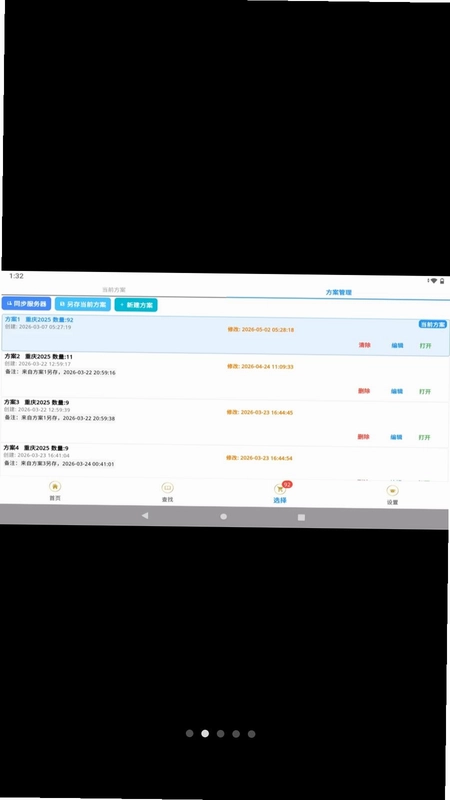Screen dimensions: 450x800
Task: Tap the 选择 cart icon with 92 badge
Action: tap(280, 489)
